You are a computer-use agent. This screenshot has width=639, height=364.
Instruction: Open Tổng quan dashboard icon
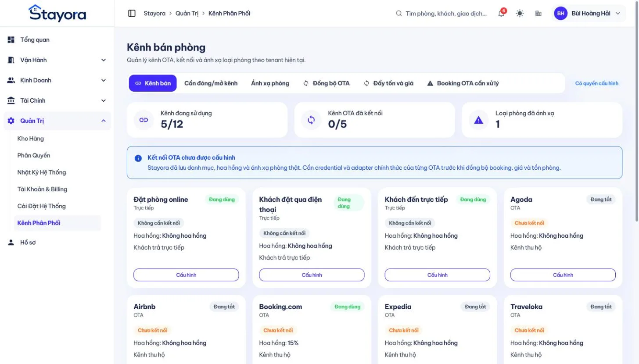(x=11, y=40)
